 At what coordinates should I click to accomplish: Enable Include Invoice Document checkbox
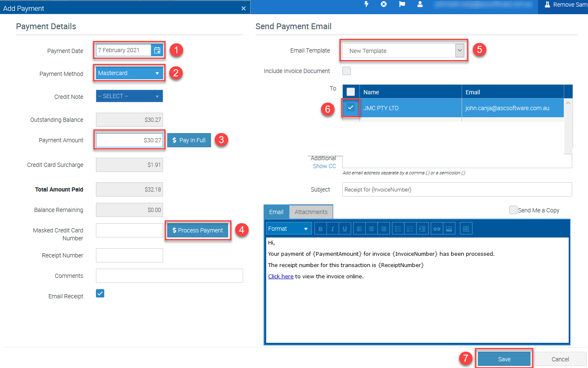tap(347, 71)
